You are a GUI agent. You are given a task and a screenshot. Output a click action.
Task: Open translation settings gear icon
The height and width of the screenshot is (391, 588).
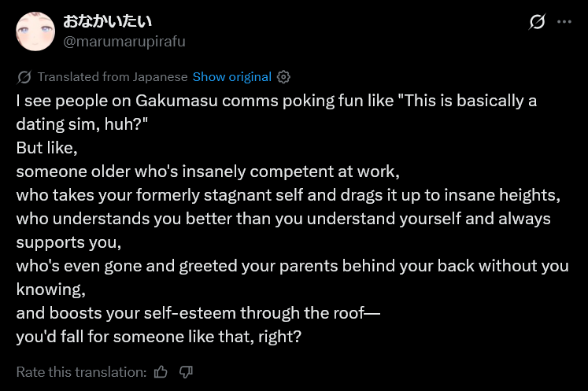[x=283, y=77]
